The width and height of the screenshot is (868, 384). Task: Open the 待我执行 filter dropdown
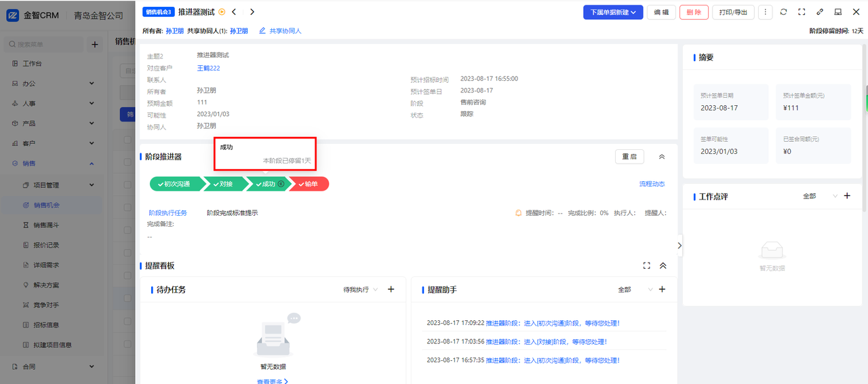[361, 290]
